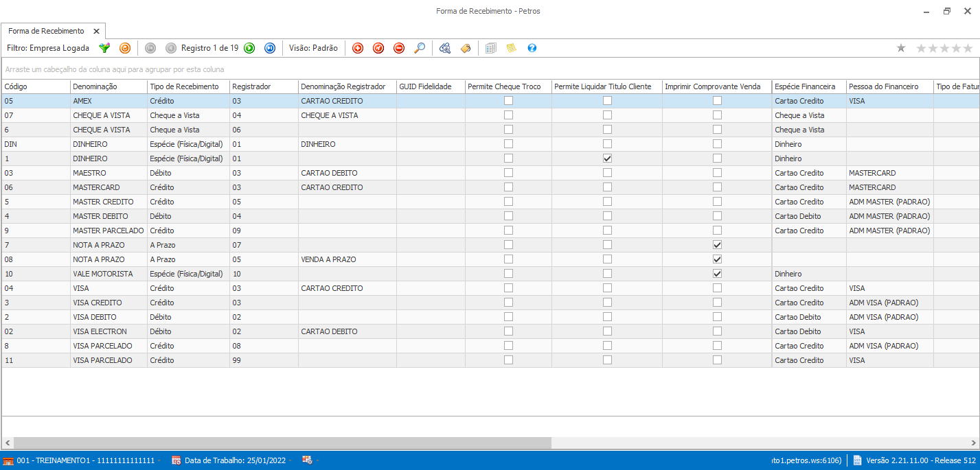Image resolution: width=980 pixels, height=470 pixels.
Task: Sort by Registrador column header
Action: (264, 86)
